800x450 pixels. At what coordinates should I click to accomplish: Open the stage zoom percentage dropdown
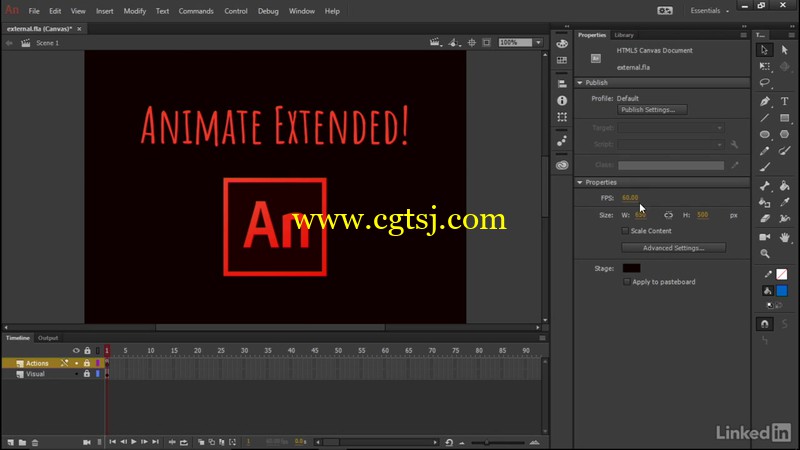pyautogui.click(x=539, y=43)
